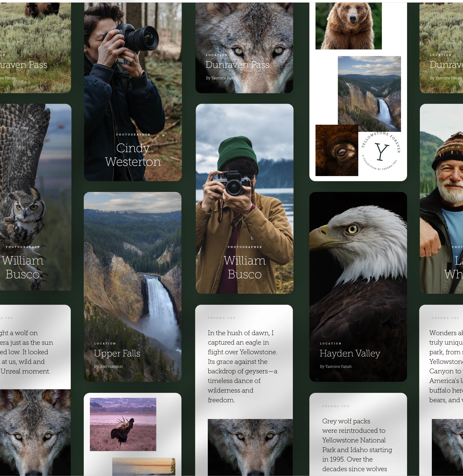Click the center Dunraven Pass wolf card title
Image resolution: width=463 pixels, height=476 pixels.
(x=237, y=65)
